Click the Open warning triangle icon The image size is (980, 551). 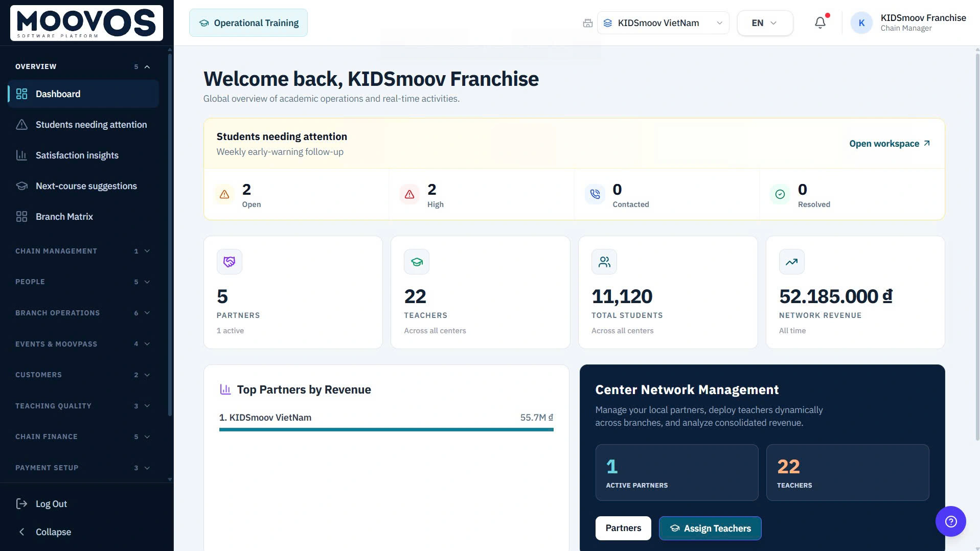coord(224,194)
